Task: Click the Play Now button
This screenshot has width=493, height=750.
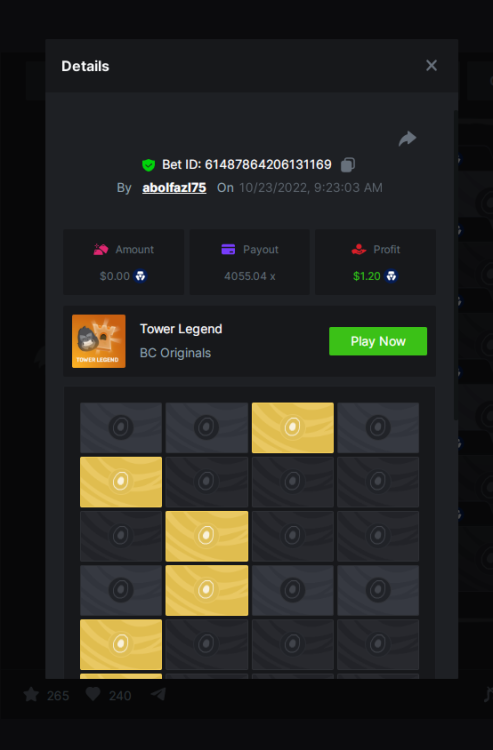Action: coord(378,341)
